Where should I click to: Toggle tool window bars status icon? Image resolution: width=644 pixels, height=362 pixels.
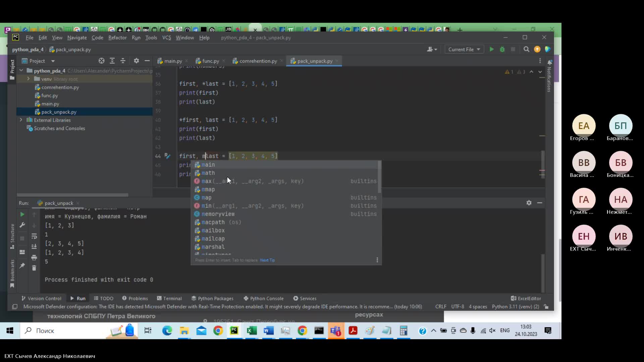click(15, 307)
